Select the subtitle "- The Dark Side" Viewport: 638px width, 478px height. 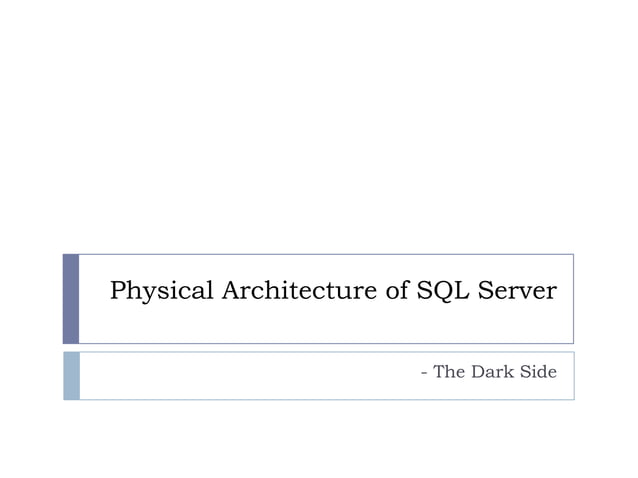pos(489,372)
